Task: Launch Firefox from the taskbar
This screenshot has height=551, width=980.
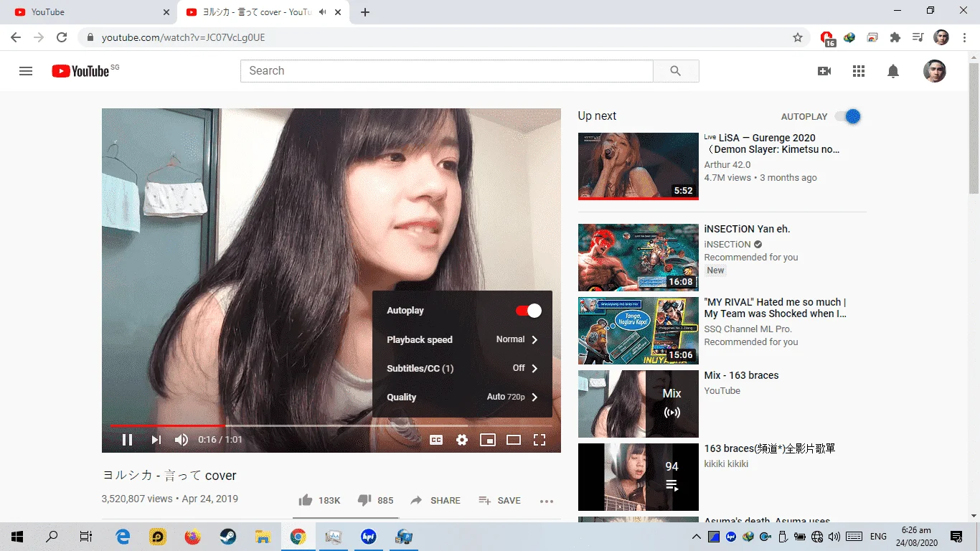Action: tap(193, 537)
